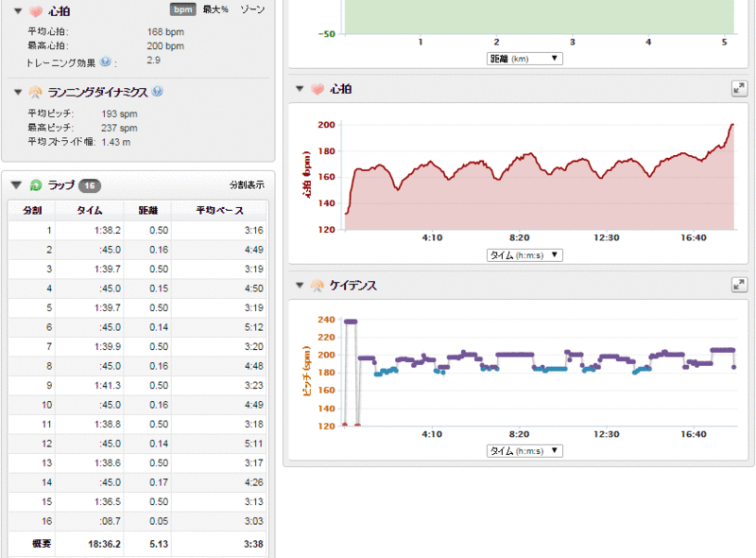Switch the heart rate display to ゾーン
The width and height of the screenshot is (756, 558).
pyautogui.click(x=250, y=9)
